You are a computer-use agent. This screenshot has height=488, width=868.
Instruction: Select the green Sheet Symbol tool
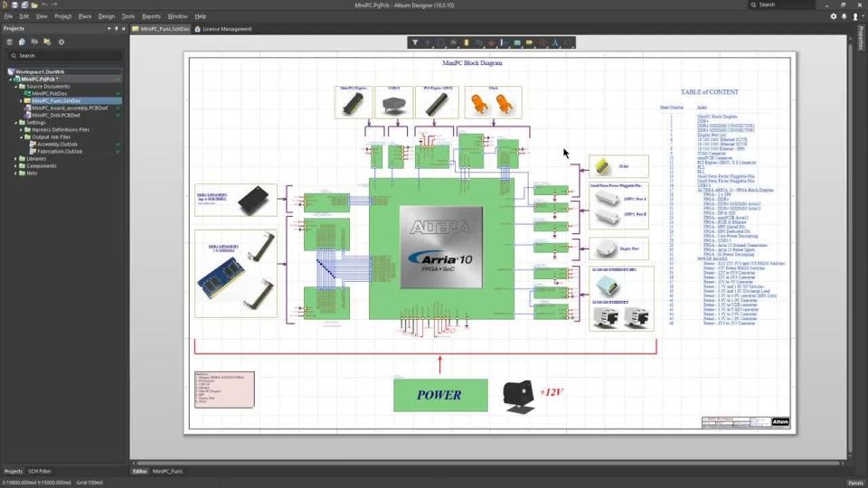click(517, 42)
